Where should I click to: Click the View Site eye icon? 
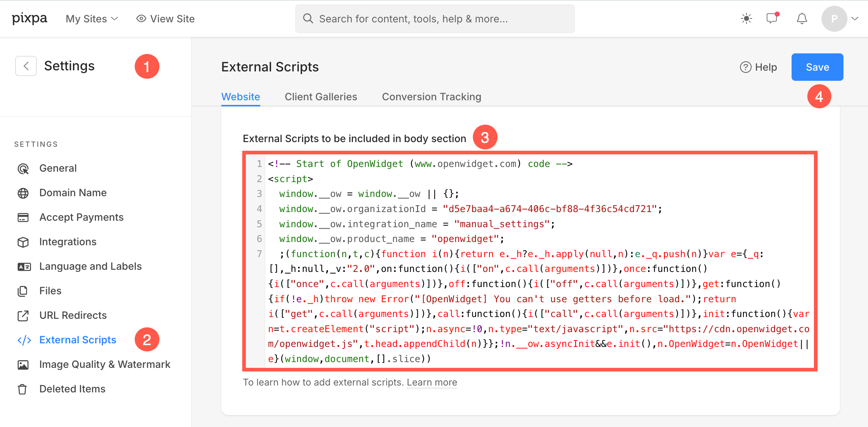141,18
